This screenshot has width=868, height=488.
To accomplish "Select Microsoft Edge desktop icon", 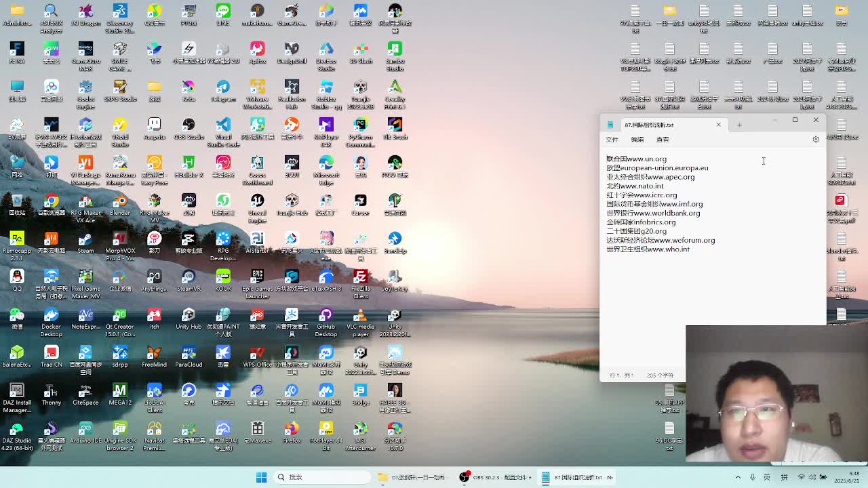I will tap(326, 169).
